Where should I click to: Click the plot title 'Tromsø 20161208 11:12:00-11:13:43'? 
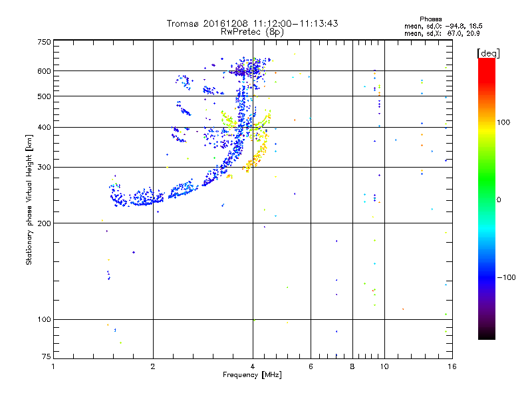coord(252,23)
